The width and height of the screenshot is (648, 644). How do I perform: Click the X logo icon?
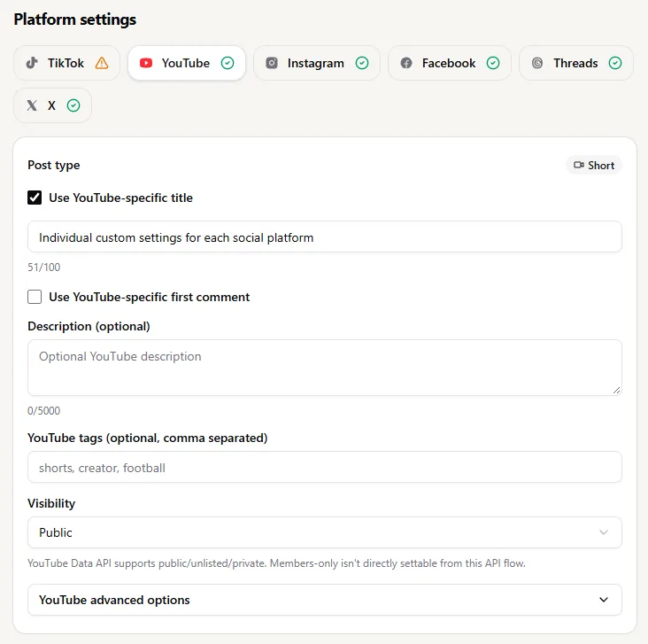click(x=32, y=105)
